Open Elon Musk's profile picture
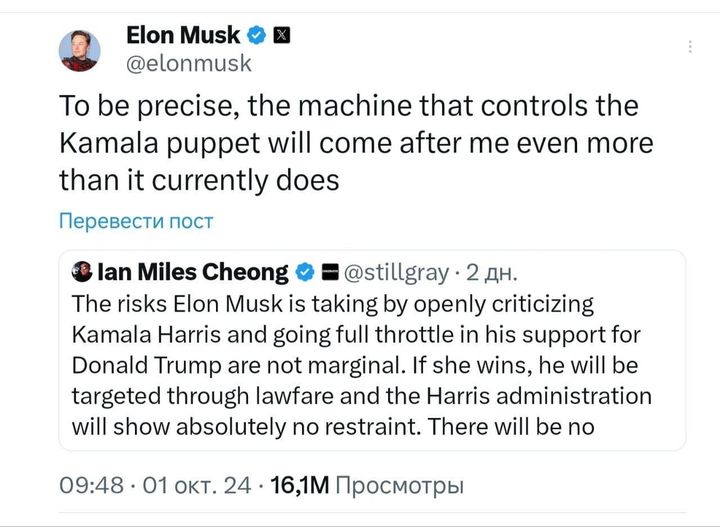The image size is (720, 527). (80, 50)
